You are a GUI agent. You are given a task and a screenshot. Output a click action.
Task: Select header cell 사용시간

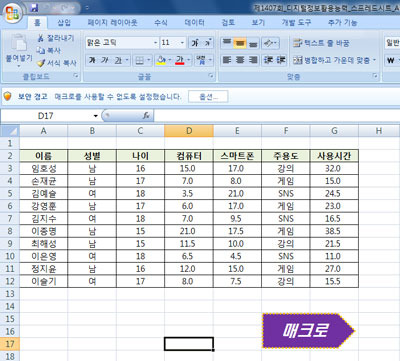pyautogui.click(x=334, y=156)
